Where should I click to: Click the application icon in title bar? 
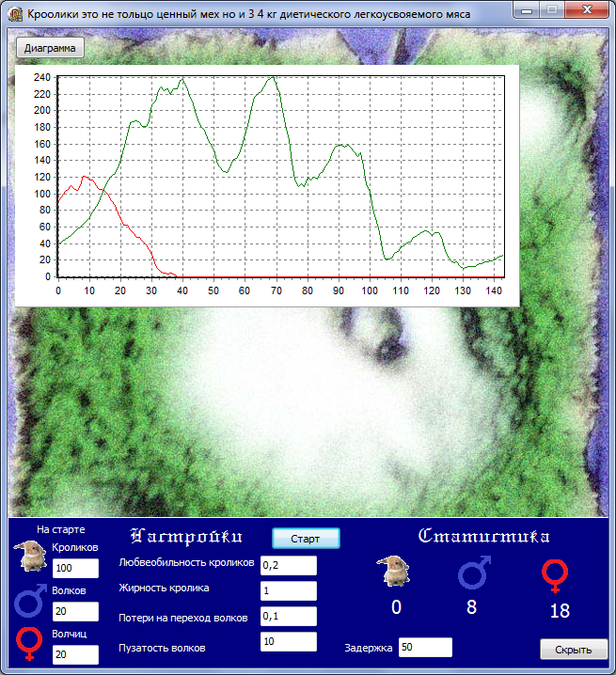[x=15, y=14]
